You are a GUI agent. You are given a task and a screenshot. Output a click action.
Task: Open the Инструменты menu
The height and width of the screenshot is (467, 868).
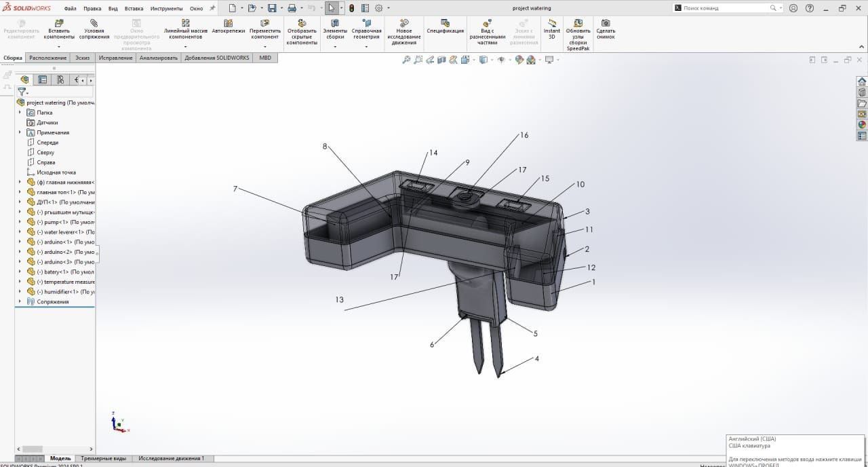(x=166, y=9)
